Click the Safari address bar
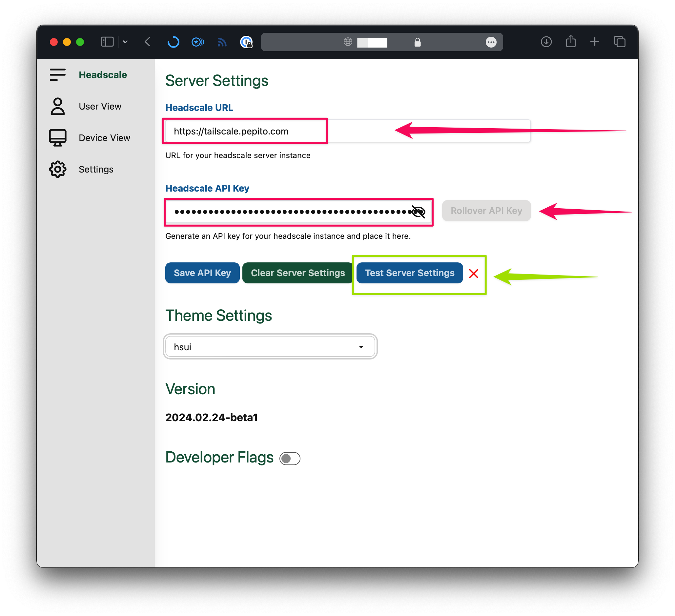The height and width of the screenshot is (616, 675). coord(382,42)
